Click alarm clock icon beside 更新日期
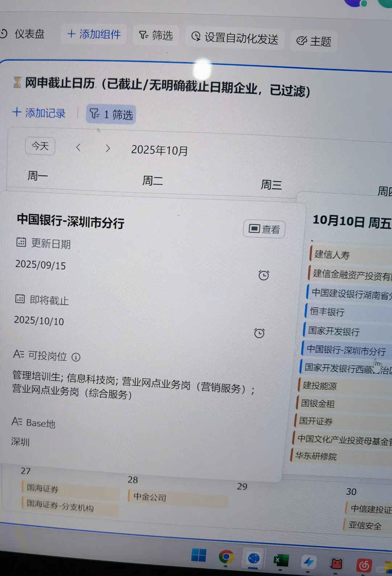This screenshot has height=576, width=392. click(x=264, y=275)
